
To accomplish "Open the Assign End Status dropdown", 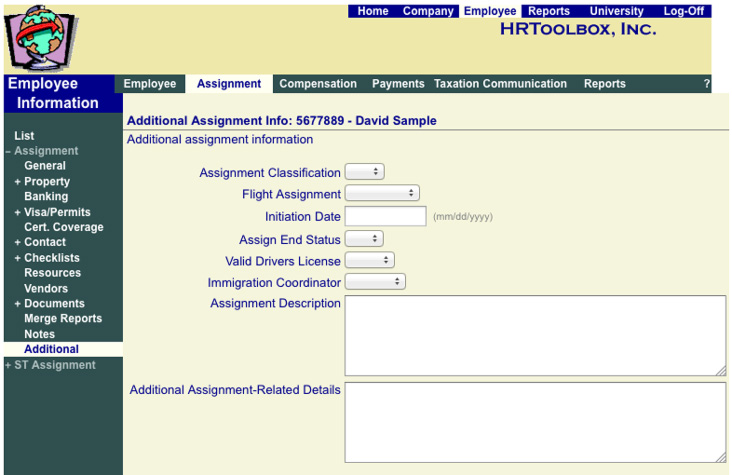I will click(364, 240).
